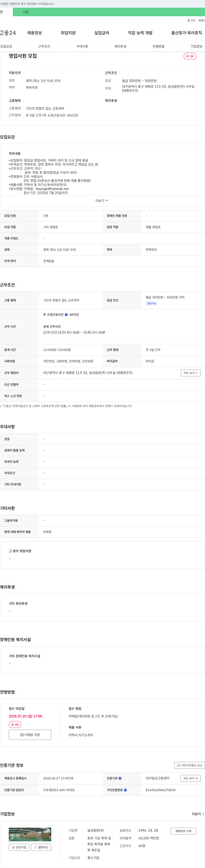Image resolution: width=205 pixels, height=868 pixels.
Task: Select the job title 영업사원 모집
Action: tap(23, 56)
